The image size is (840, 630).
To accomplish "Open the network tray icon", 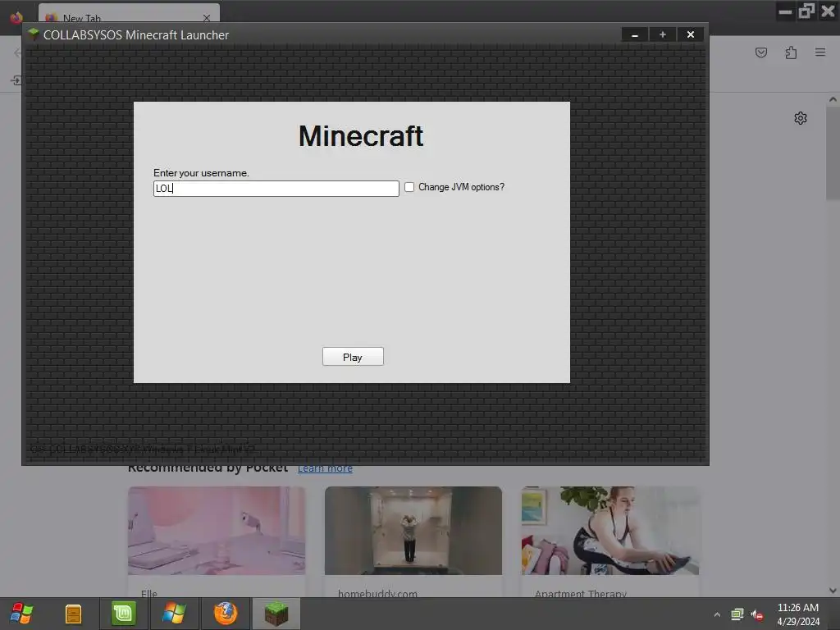I will [x=737, y=614].
